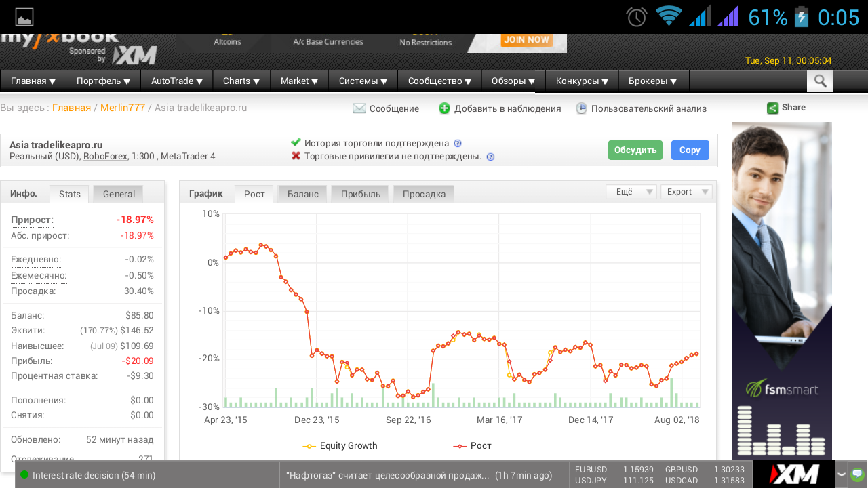Viewport: 868px width, 488px height.
Task: Click the USDJPY quote 111.125
Action: [638, 481]
